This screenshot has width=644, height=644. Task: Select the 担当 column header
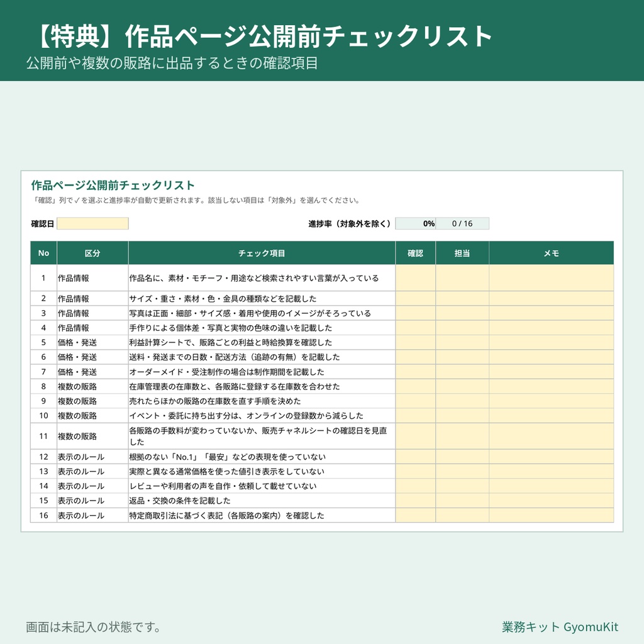pyautogui.click(x=462, y=253)
